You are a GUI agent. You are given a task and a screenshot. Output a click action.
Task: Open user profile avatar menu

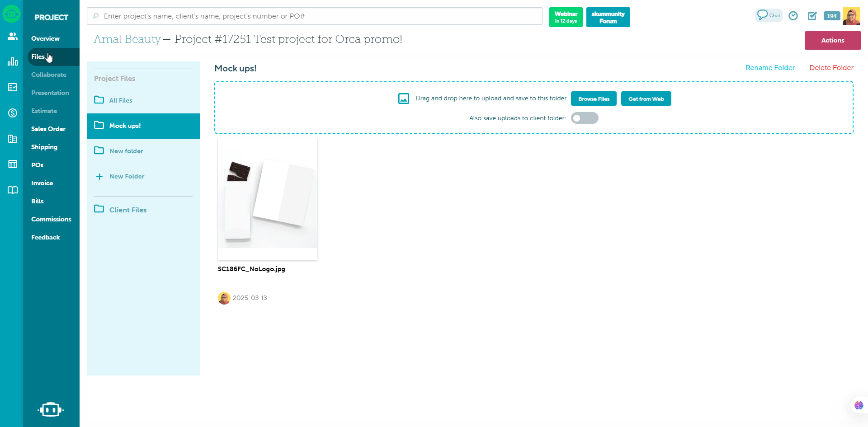pyautogui.click(x=851, y=16)
